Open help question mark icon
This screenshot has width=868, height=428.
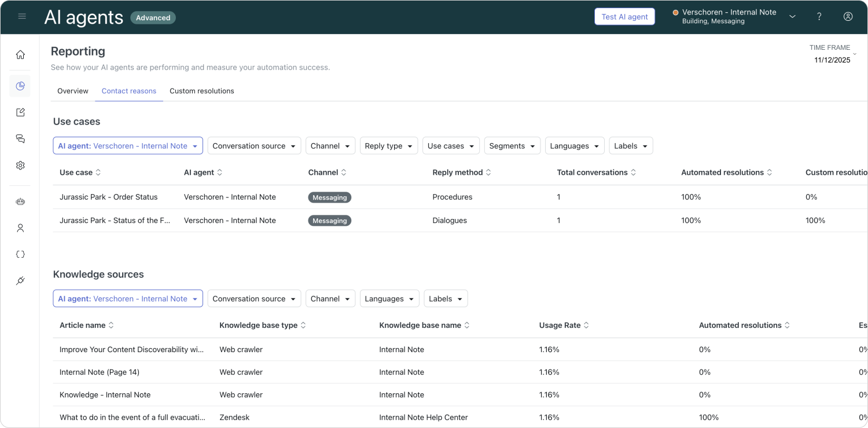tap(819, 17)
